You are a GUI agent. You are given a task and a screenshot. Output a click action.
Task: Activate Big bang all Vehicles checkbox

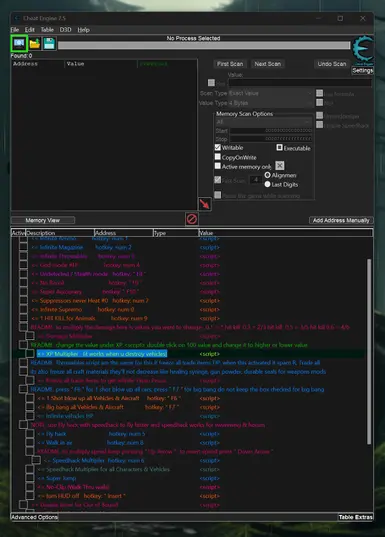30,407
